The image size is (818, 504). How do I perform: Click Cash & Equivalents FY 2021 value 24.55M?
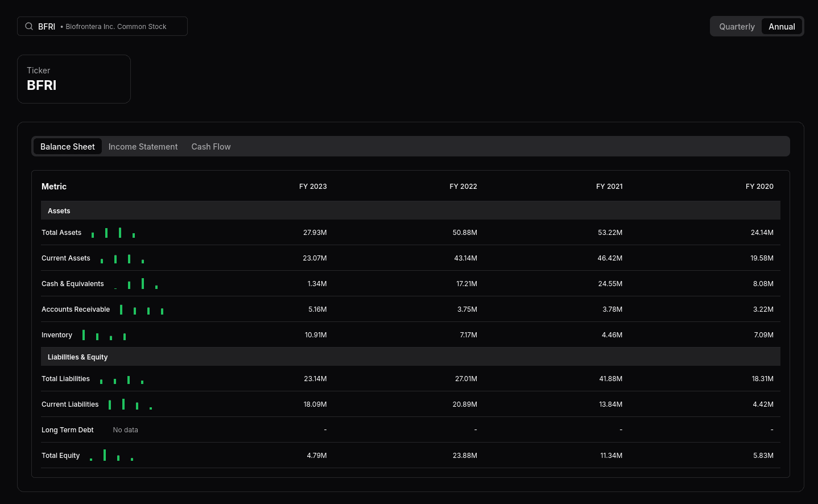point(610,284)
